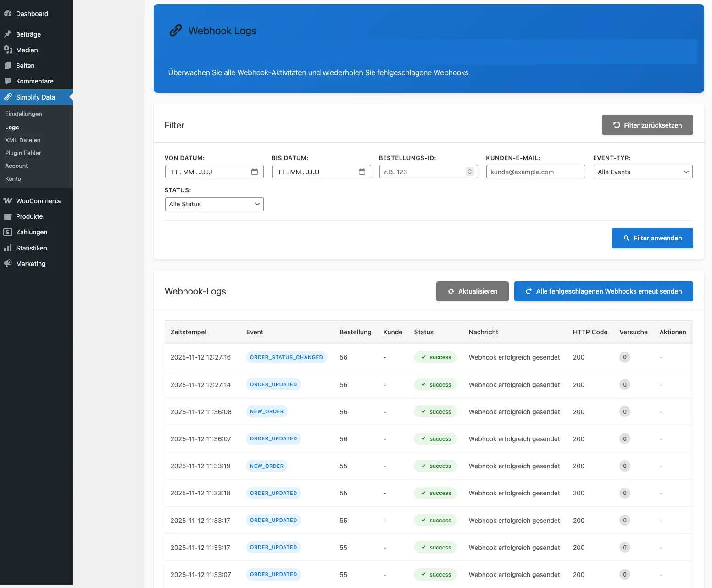Open calendar picker for Von Datum
This screenshot has width=712, height=588.
[x=255, y=172]
